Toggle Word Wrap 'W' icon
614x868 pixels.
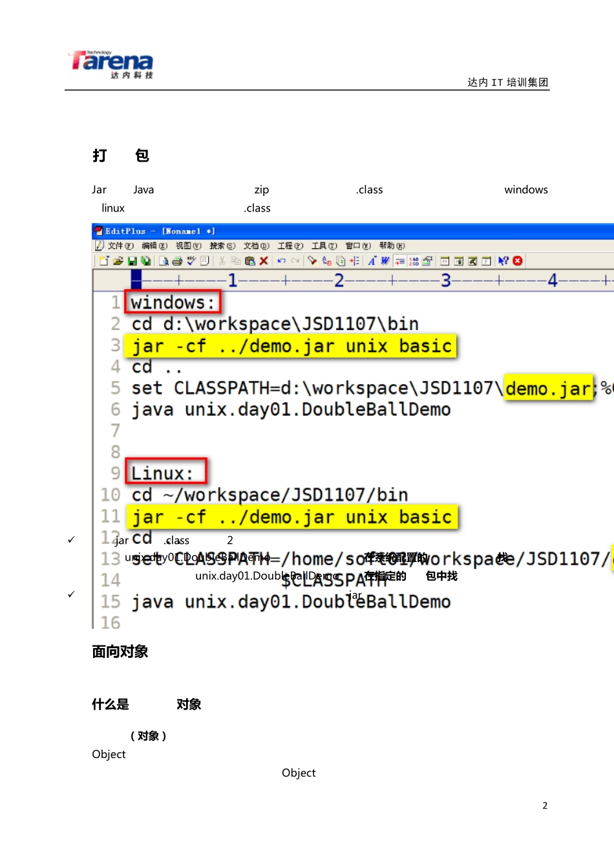(385, 261)
